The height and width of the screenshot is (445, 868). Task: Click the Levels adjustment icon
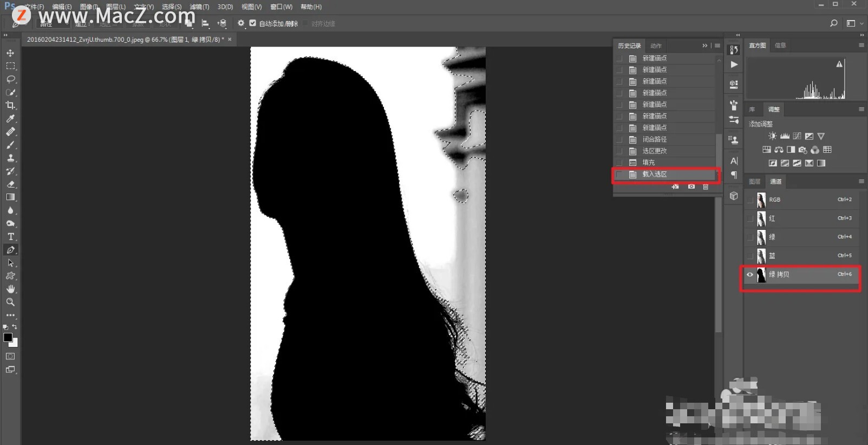tap(785, 136)
